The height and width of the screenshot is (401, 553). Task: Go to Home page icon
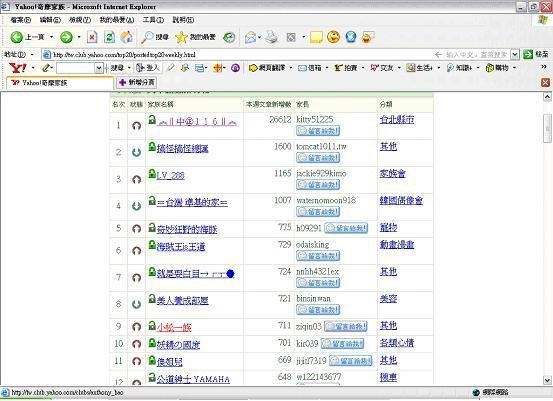point(127,37)
